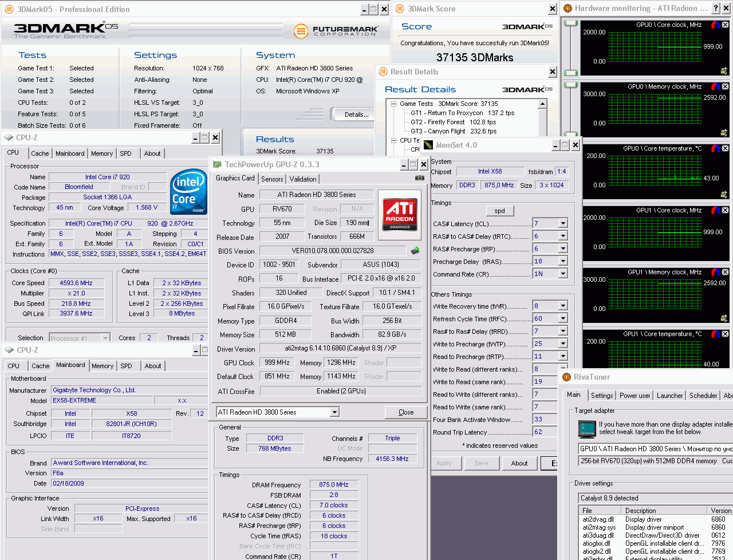Viewport: 733px width, 560px height.
Task: Open Hardware monitoring help with the question mark
Action: pyautogui.click(x=716, y=8)
